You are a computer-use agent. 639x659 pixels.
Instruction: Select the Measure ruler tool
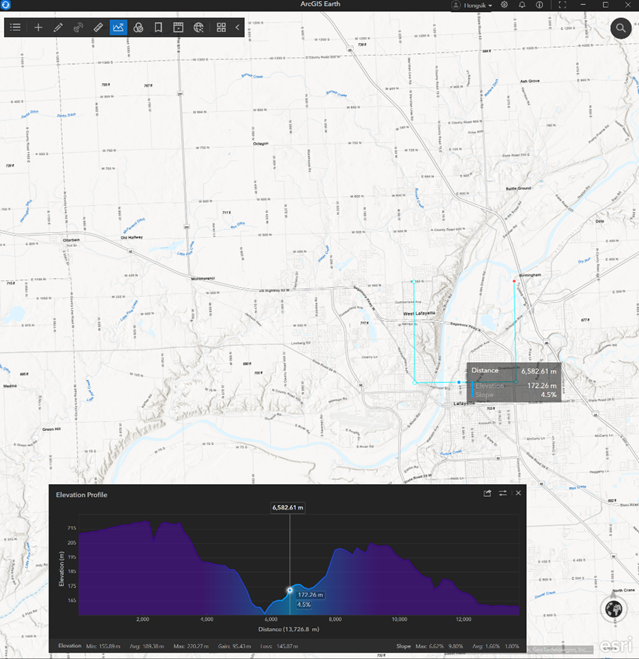coord(98,27)
